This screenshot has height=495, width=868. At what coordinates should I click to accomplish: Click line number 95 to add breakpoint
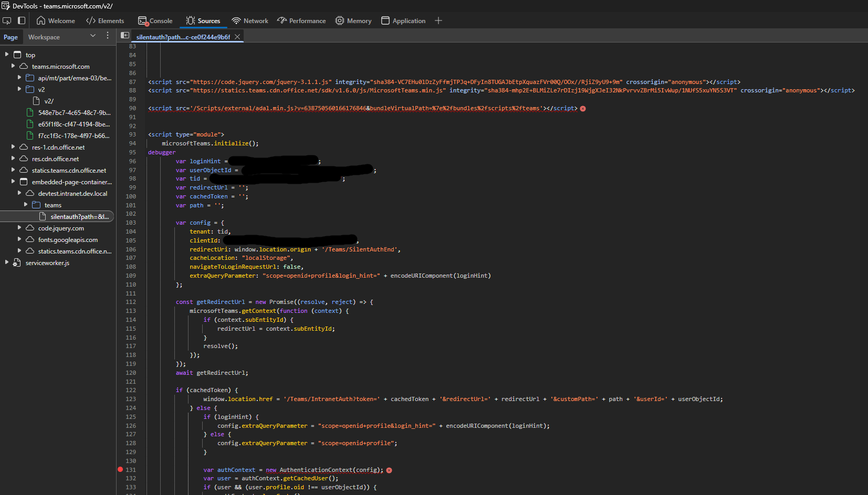coord(132,152)
